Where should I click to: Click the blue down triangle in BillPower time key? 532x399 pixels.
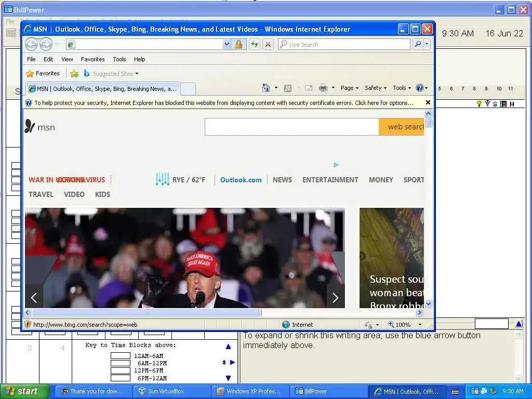(229, 378)
